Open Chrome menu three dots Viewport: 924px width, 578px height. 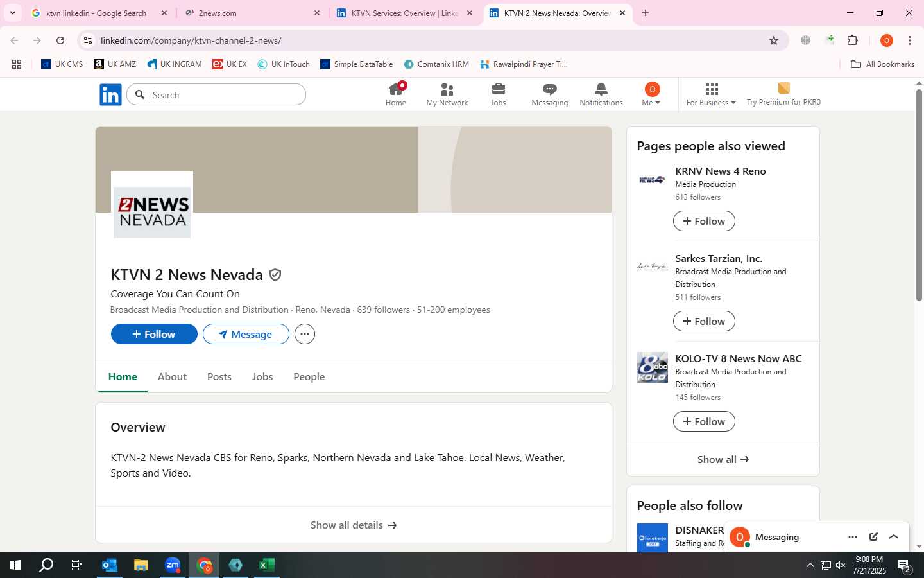(x=910, y=40)
